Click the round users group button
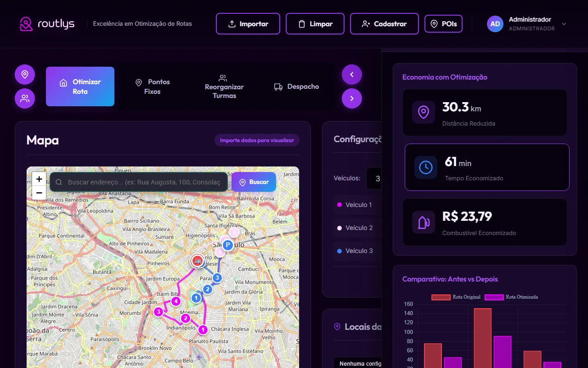The image size is (588, 368). (25, 98)
